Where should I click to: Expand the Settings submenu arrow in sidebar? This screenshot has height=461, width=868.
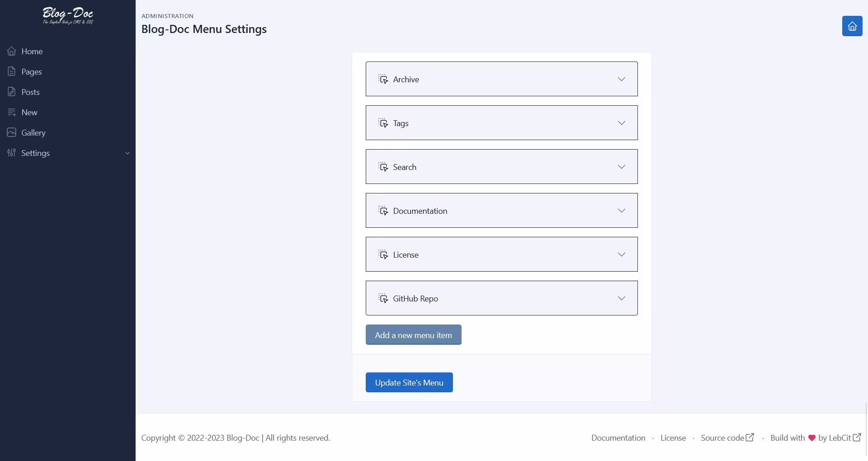click(x=127, y=153)
